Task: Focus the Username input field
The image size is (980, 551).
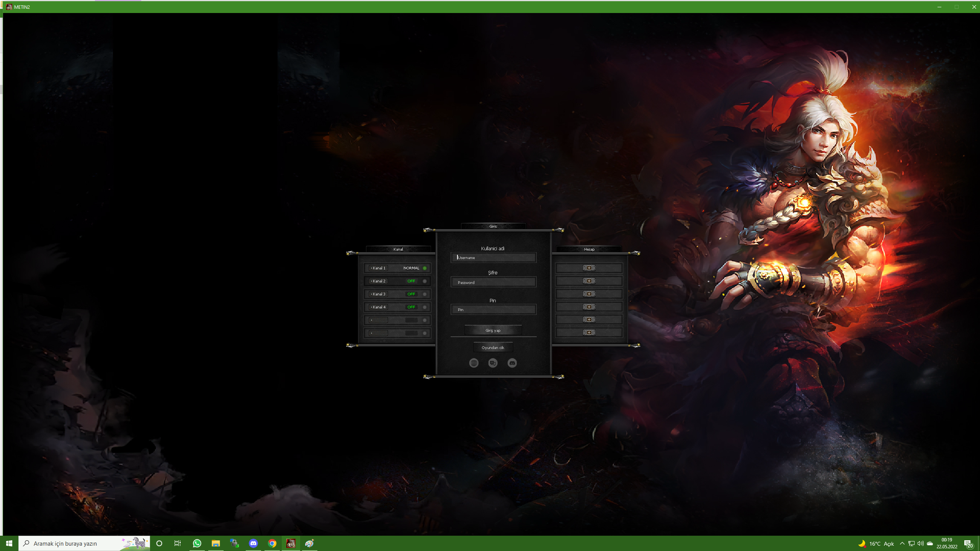Action: (x=493, y=258)
